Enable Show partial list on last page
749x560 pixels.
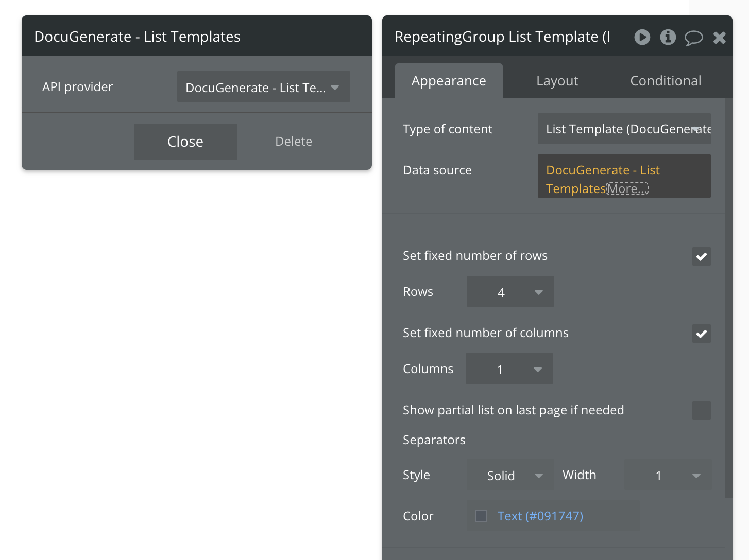[x=702, y=411]
